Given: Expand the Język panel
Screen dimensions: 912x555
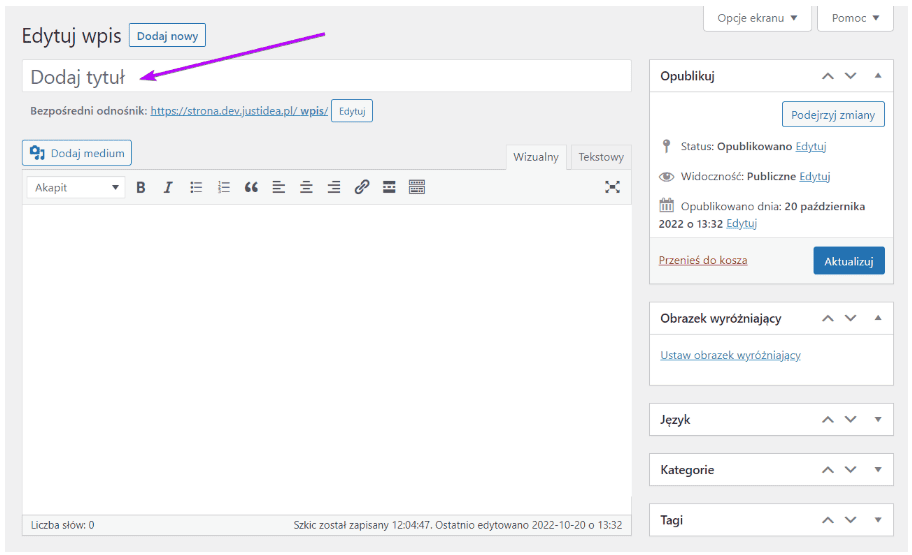Looking at the screenshot, I should coord(878,419).
